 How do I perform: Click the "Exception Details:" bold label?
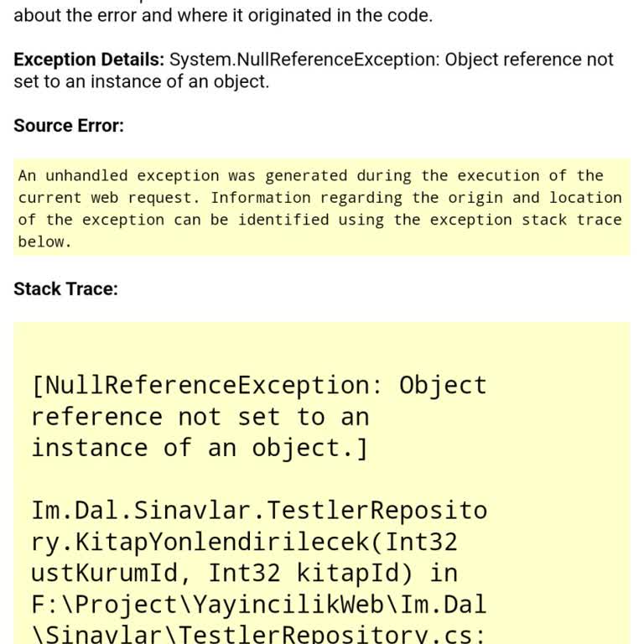pos(89,60)
